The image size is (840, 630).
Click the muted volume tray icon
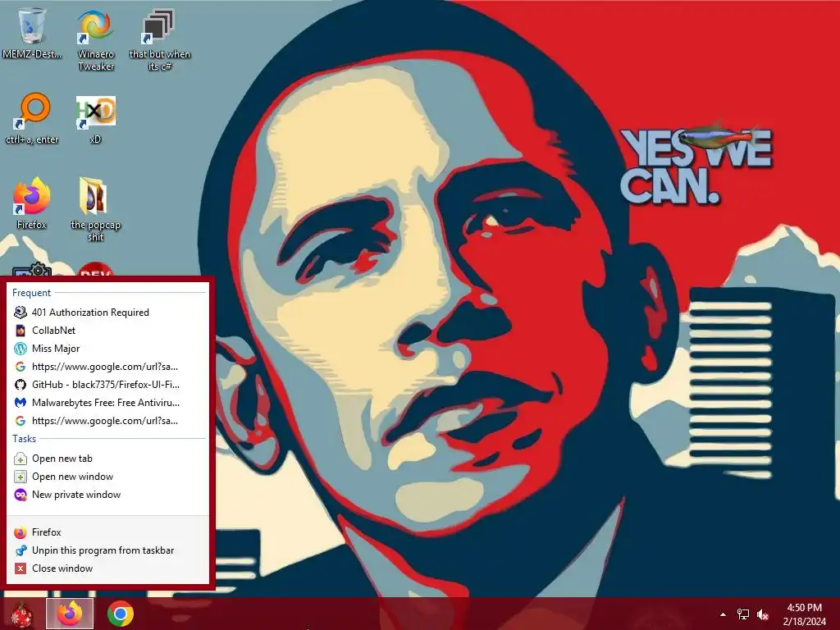763,614
